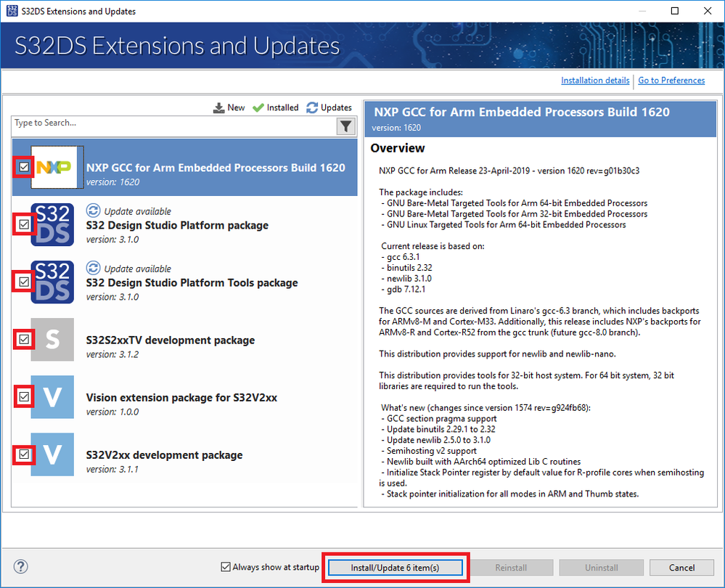Click the S32DS window title icon
The width and height of the screenshot is (725, 588).
click(x=12, y=11)
